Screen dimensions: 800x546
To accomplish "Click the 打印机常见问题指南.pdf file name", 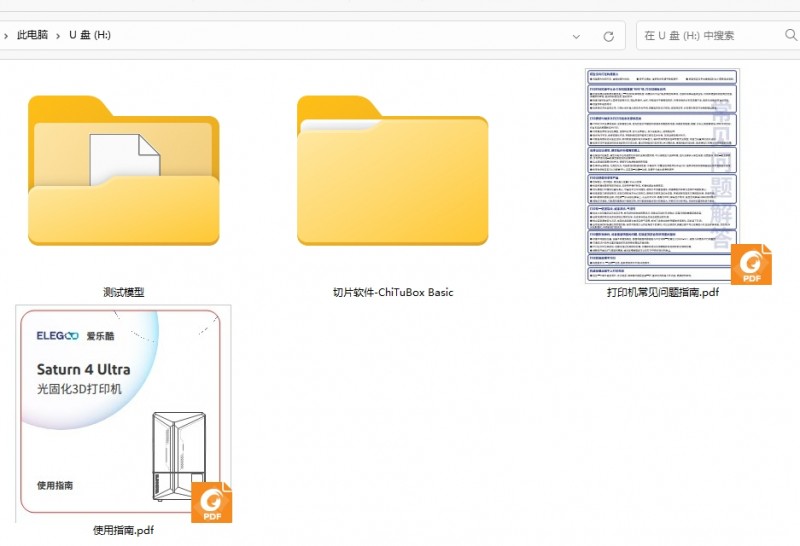I will pyautogui.click(x=663, y=292).
